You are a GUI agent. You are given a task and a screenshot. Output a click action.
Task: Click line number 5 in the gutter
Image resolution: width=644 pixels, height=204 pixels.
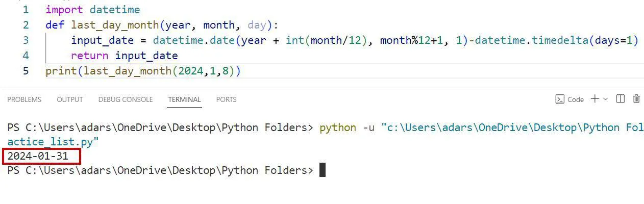click(26, 71)
